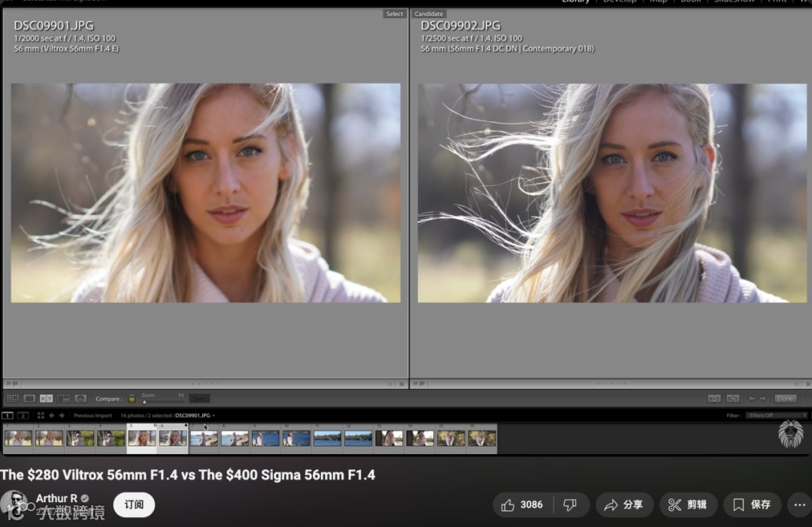This screenshot has width=812, height=527.
Task: Click the dislike thumbs-down icon
Action: (x=570, y=504)
